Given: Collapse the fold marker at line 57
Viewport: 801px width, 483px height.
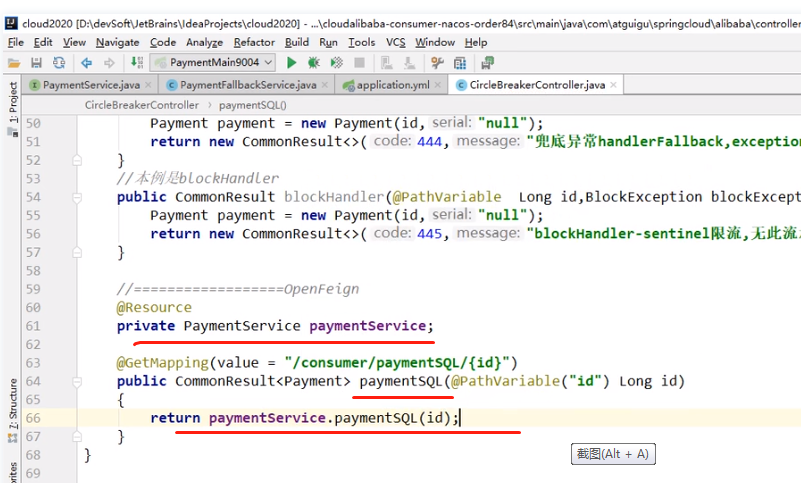Looking at the screenshot, I should (x=77, y=252).
